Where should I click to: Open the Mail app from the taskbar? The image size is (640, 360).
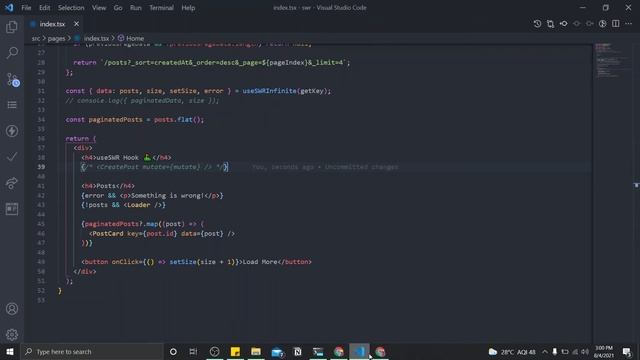coord(277,351)
